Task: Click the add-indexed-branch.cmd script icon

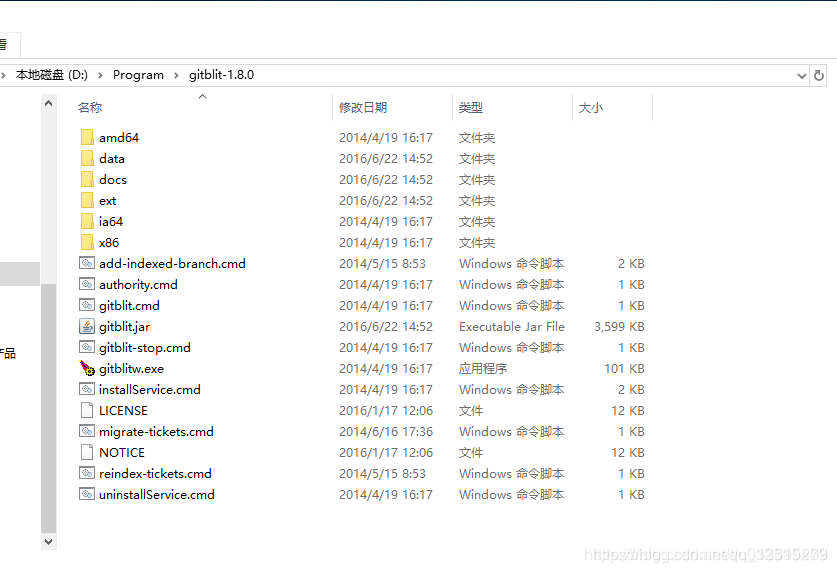Action: pos(87,263)
